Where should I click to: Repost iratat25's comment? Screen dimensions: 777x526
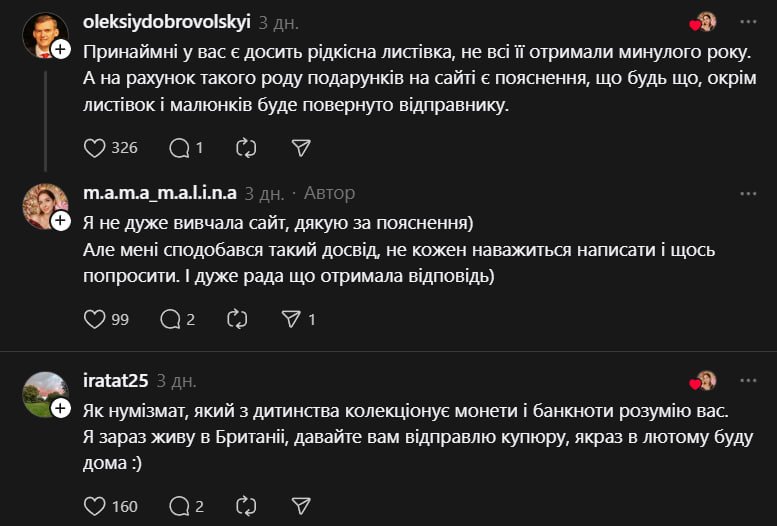(x=246, y=506)
